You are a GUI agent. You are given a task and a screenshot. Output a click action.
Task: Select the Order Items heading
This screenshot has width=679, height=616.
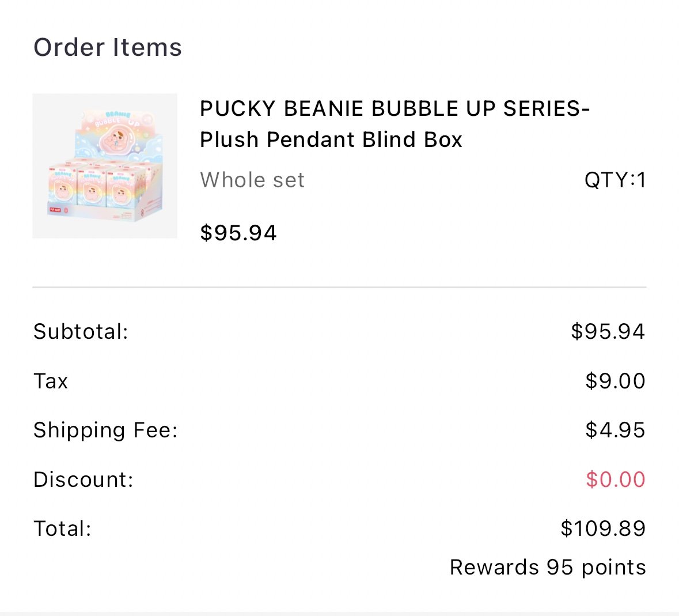pyautogui.click(x=108, y=47)
